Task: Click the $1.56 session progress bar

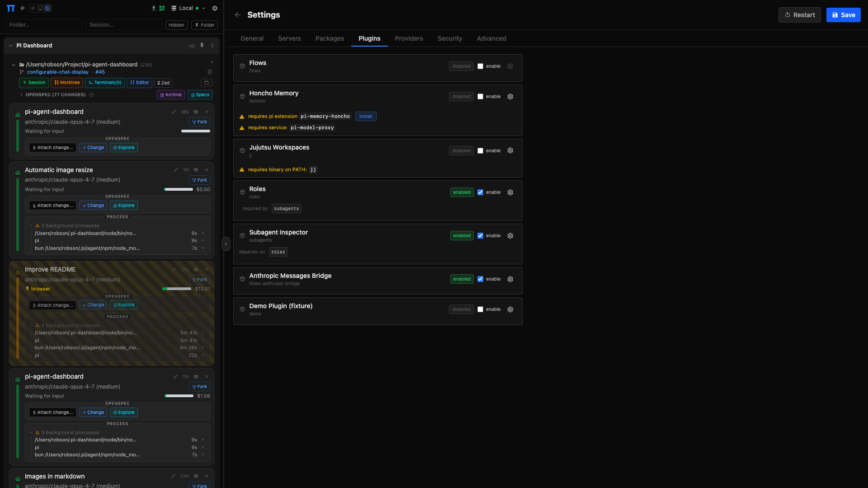Action: point(179,396)
